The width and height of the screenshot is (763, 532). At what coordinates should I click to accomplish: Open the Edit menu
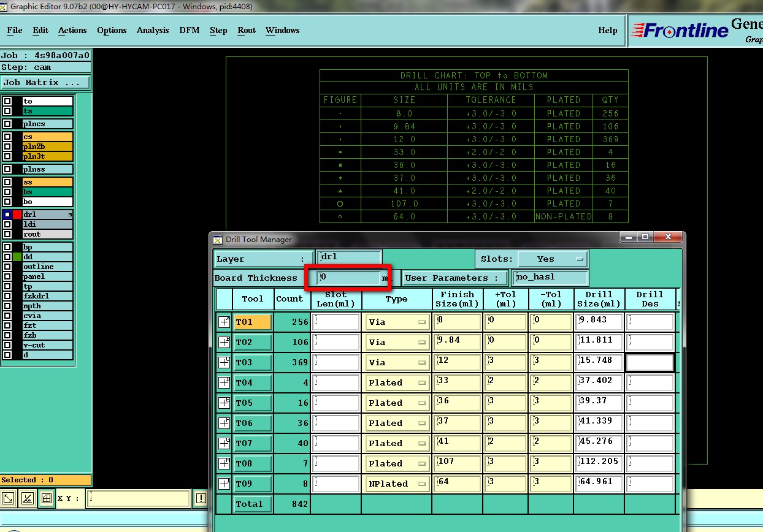(x=40, y=30)
